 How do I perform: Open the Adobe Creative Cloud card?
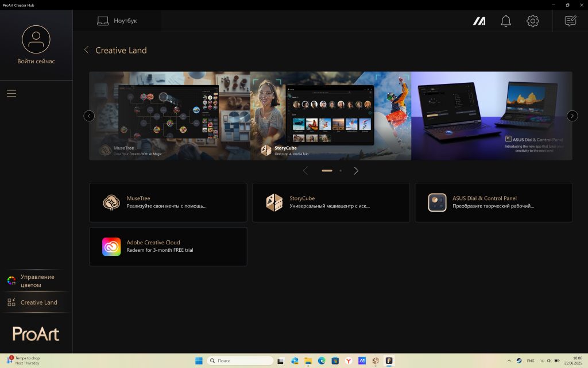click(x=168, y=247)
